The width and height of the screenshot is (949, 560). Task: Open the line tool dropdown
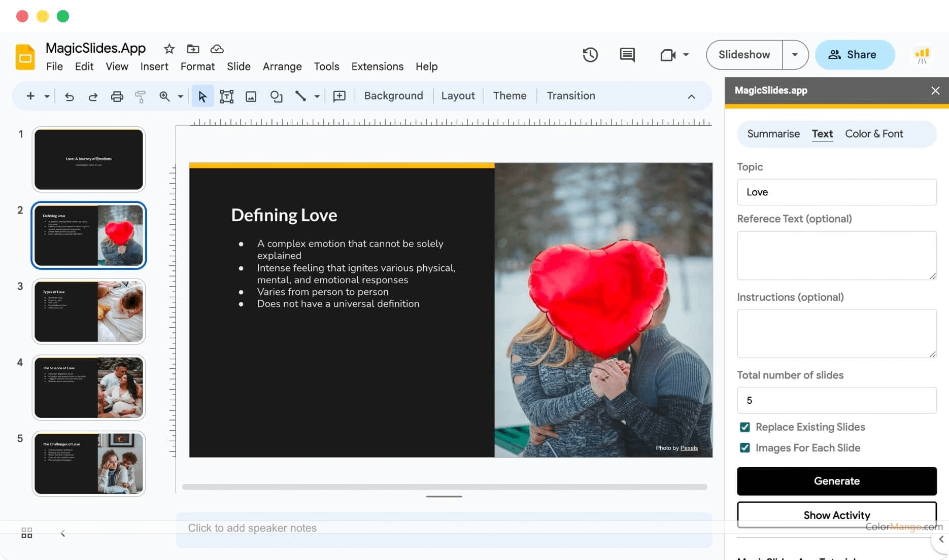[317, 96]
